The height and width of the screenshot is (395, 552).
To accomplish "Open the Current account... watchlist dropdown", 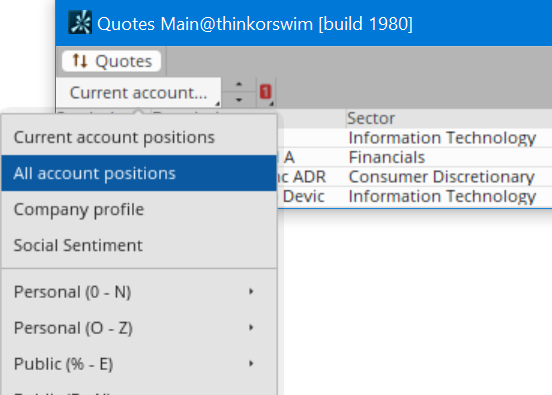I will tap(139, 93).
